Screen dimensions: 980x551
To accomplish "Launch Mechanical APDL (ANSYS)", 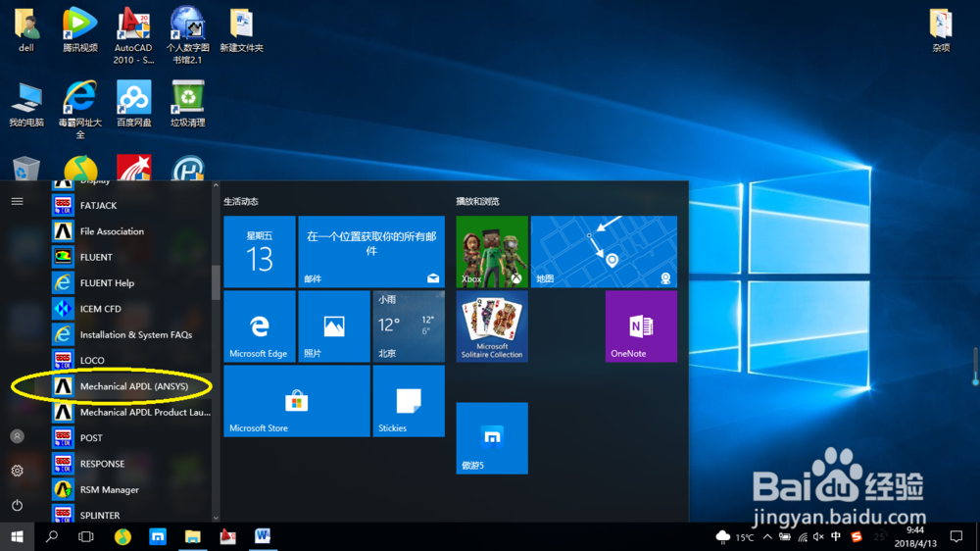I will tap(131, 386).
